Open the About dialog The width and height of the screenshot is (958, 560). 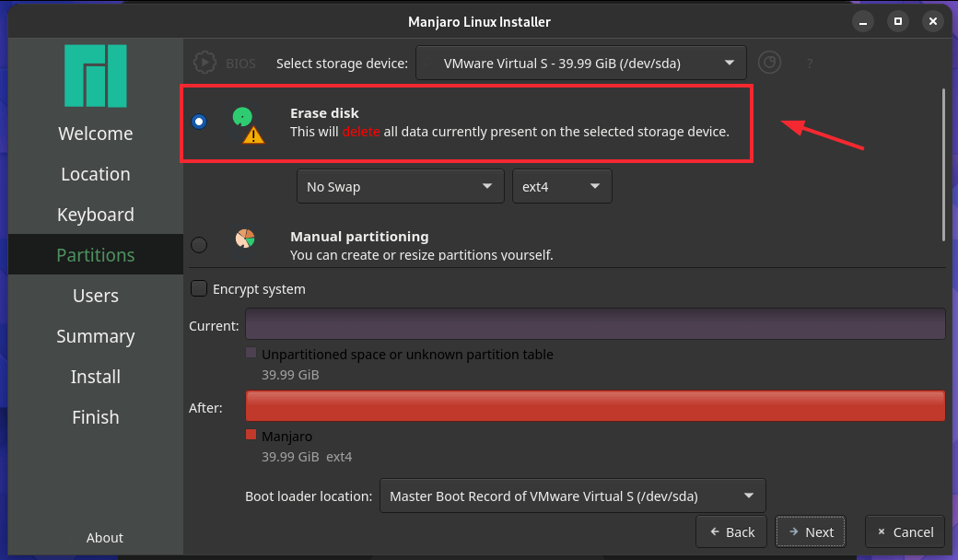[104, 538]
